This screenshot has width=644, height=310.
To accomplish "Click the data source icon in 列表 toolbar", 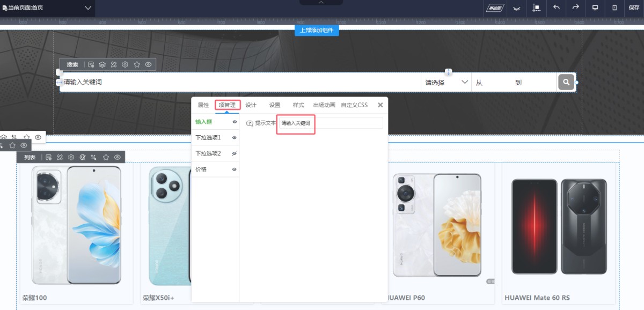I will click(48, 157).
